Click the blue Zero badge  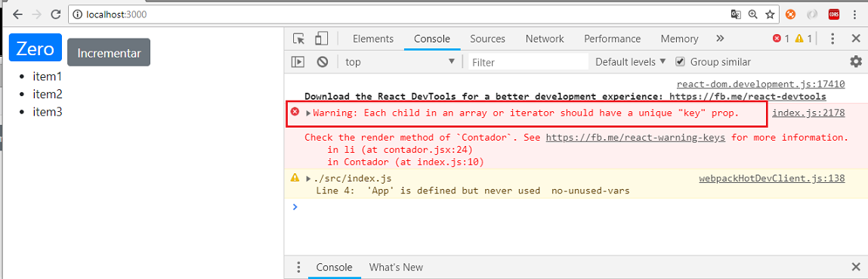tap(36, 48)
